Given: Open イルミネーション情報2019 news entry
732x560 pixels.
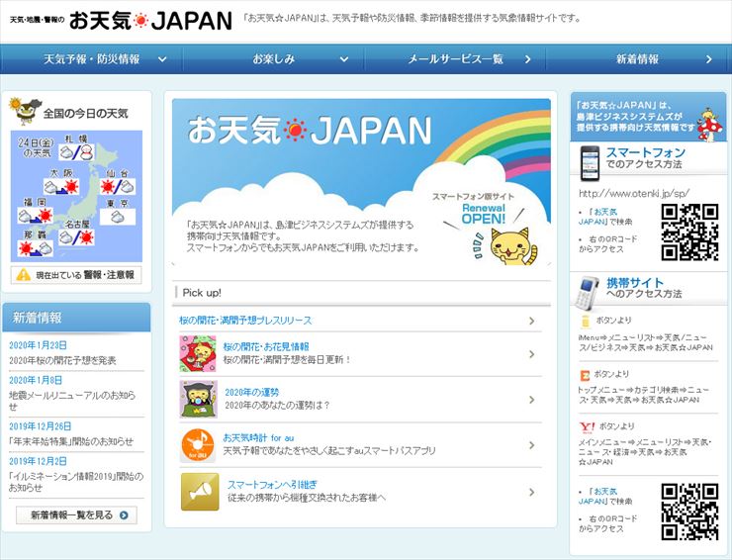Looking at the screenshot, I should pyautogui.click(x=76, y=482).
